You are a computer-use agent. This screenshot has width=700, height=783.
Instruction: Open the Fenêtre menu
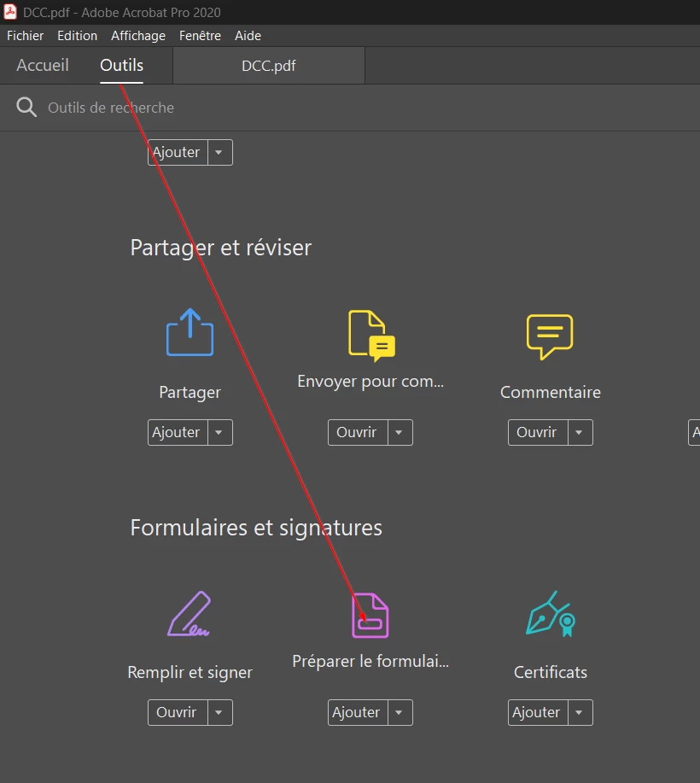(x=201, y=36)
